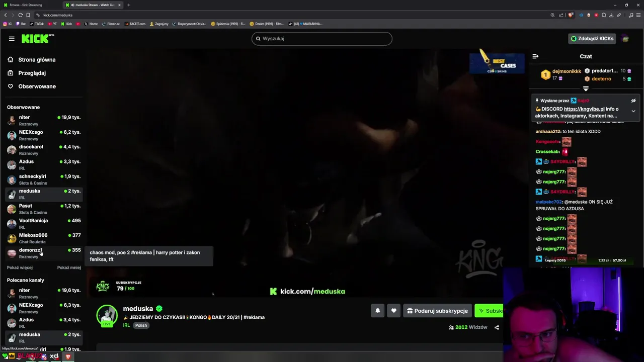Open the user profile avatar menu
This screenshot has height=362, width=644.
pos(625,39)
